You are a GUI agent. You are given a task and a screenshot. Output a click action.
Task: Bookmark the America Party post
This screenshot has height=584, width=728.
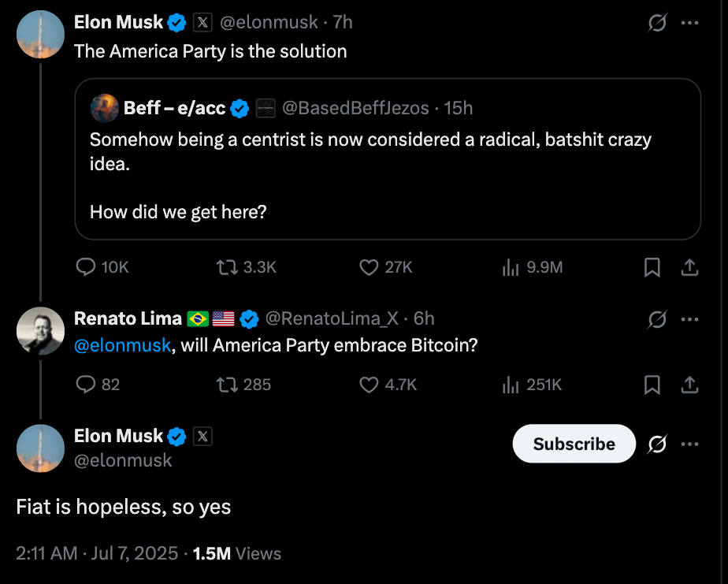click(x=652, y=268)
